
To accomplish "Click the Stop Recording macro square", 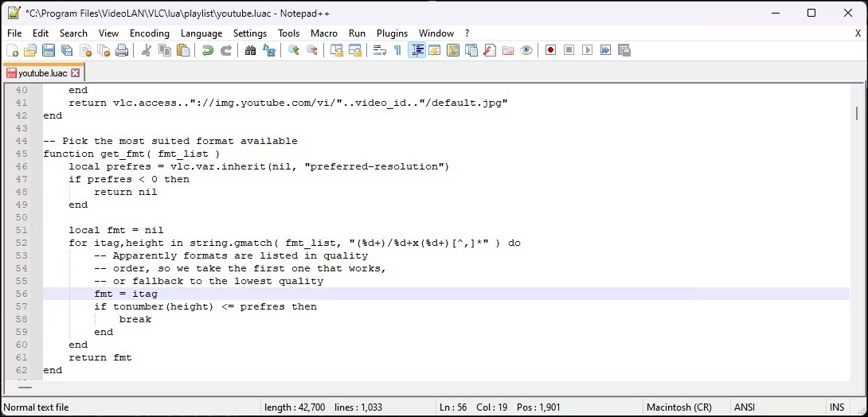I will click(569, 50).
